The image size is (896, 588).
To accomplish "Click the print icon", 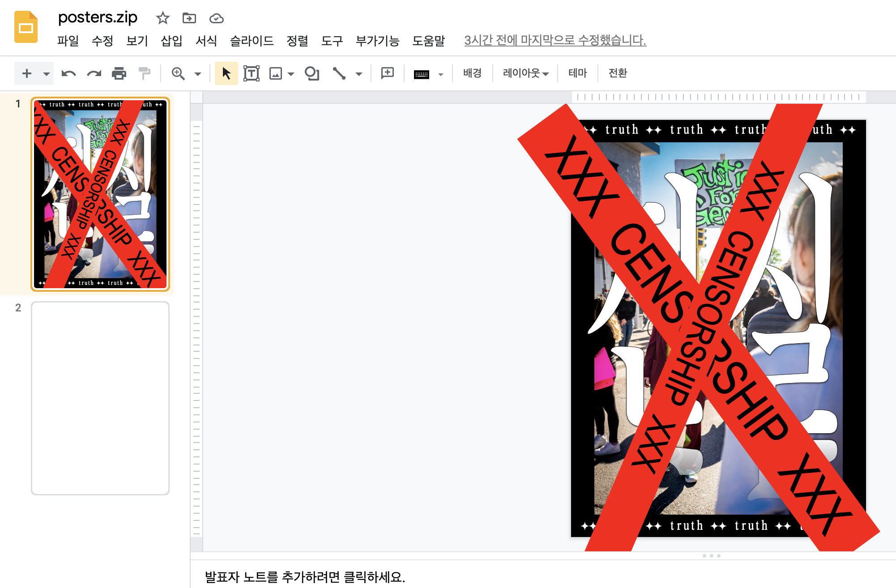I will pyautogui.click(x=119, y=73).
